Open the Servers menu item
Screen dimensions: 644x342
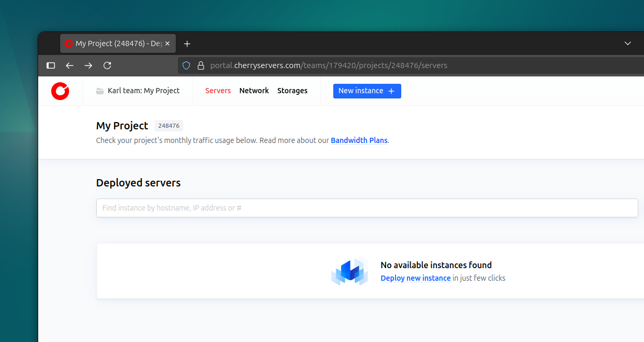click(x=218, y=91)
